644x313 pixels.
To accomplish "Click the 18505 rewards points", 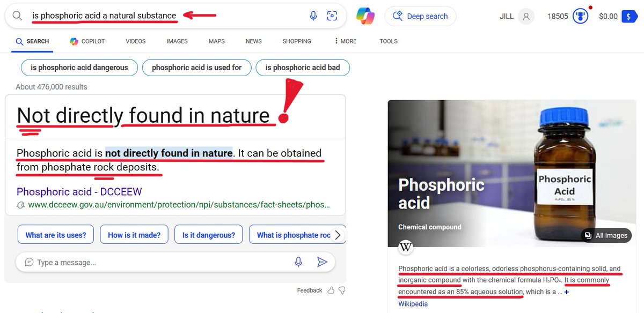I will [x=557, y=17].
